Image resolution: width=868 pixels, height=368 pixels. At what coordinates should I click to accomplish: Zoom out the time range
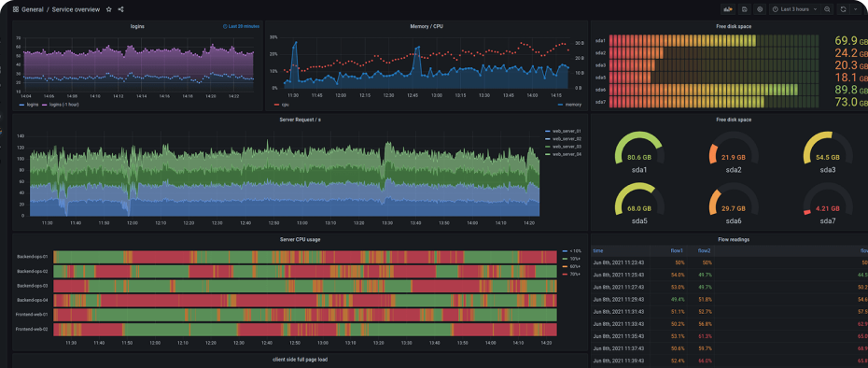(x=827, y=9)
